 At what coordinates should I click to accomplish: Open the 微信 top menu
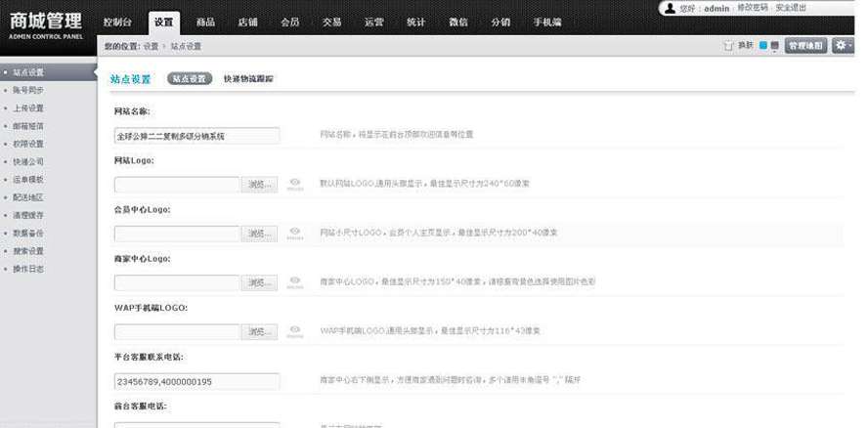458,22
